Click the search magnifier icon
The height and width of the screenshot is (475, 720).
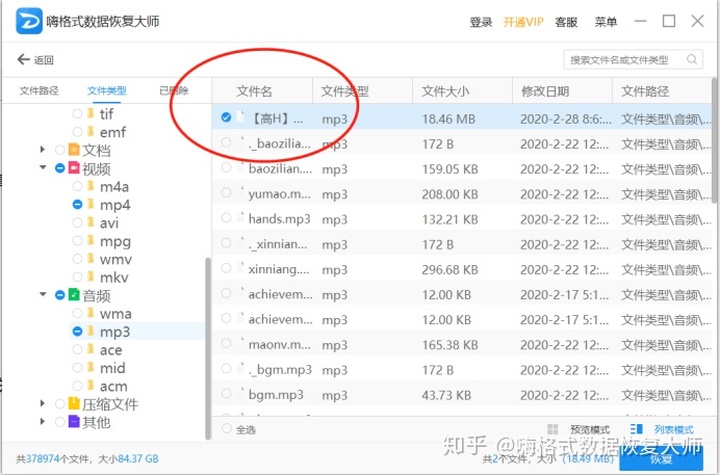point(692,59)
